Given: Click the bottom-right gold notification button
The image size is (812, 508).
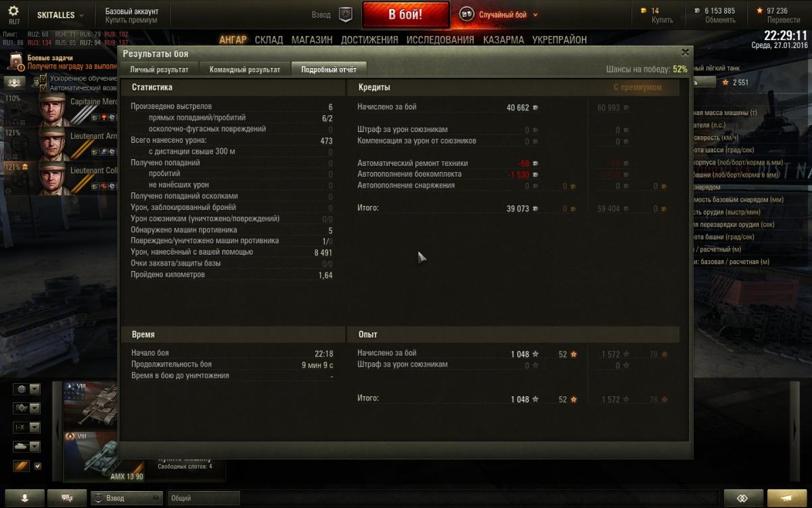Looking at the screenshot, I should (x=788, y=498).
